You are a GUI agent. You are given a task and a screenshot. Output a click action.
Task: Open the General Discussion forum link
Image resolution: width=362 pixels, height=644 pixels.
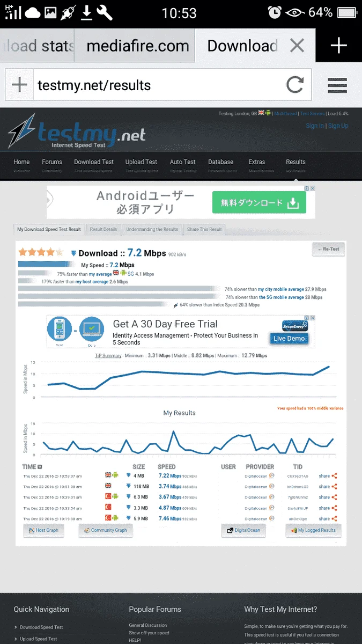[x=148, y=625]
